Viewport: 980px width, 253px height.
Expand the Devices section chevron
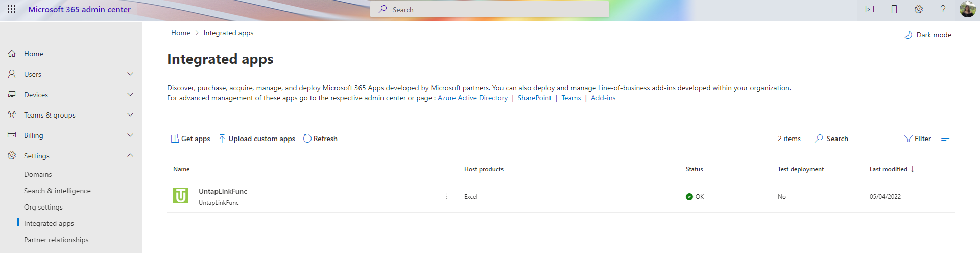[130, 95]
